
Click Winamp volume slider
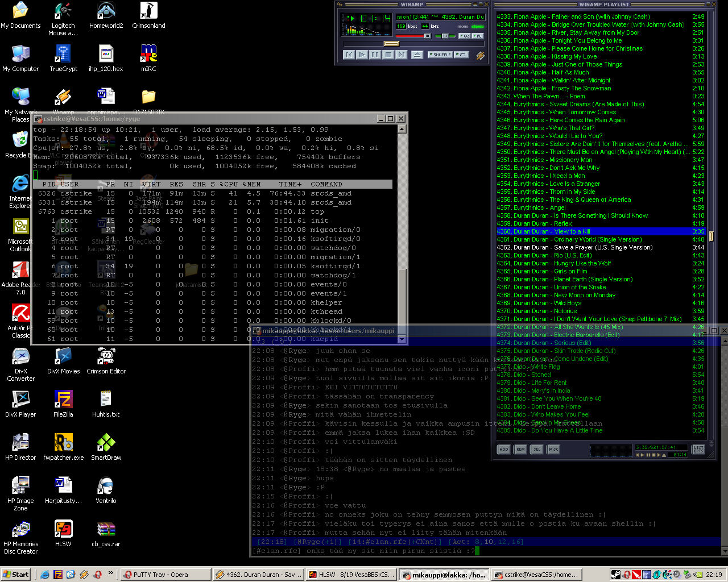pyautogui.click(x=413, y=36)
